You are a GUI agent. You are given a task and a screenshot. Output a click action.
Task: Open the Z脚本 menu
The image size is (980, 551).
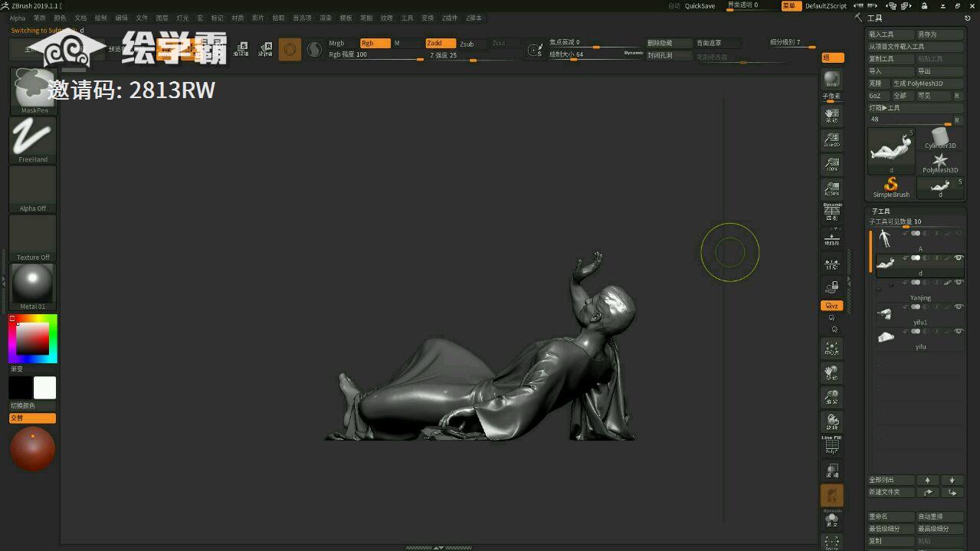pos(474,18)
